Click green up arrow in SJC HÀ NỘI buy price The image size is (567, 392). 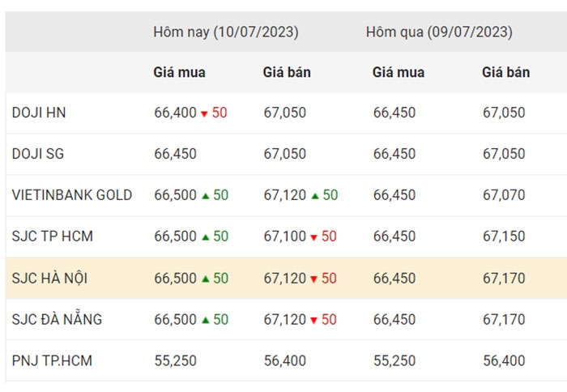coord(206,279)
